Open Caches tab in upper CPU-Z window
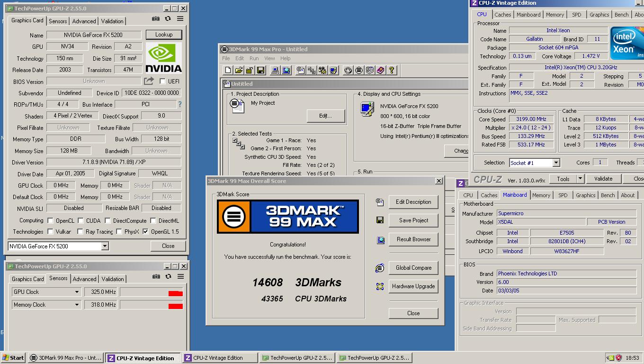The height and width of the screenshot is (364, 644). click(502, 15)
